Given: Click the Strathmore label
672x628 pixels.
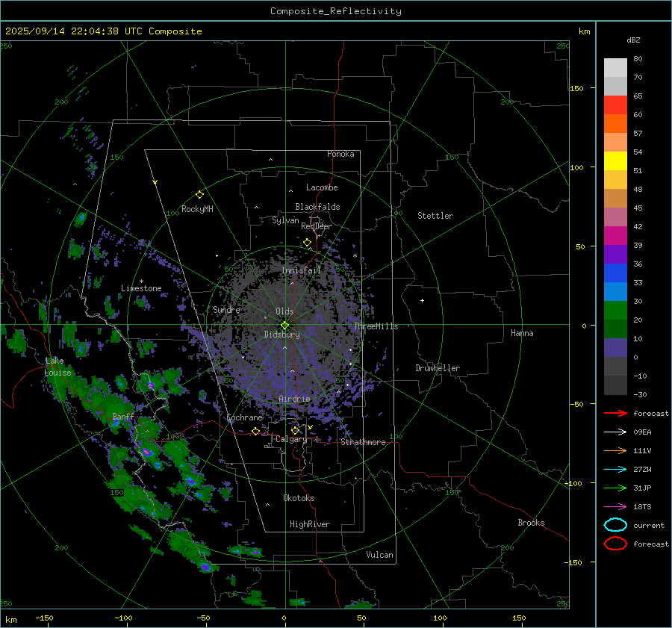Looking at the screenshot, I should (363, 442).
